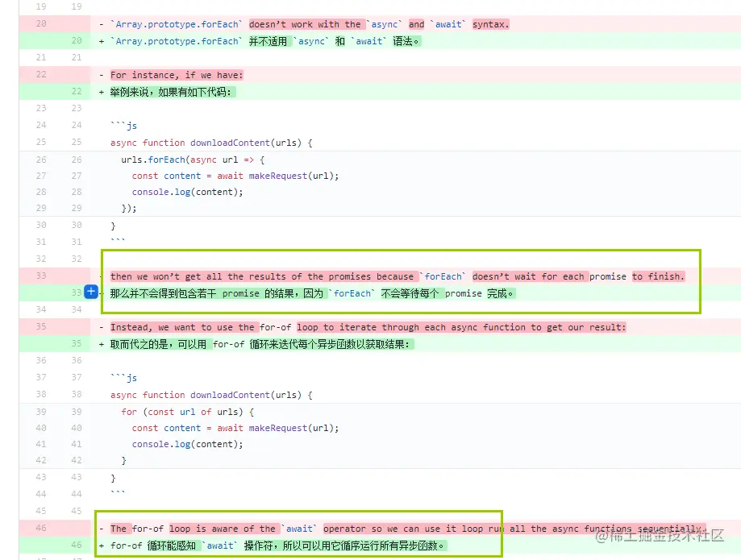Click added line '那么并不会得到包含若干 promise 的结果'
Image resolution: width=741 pixels, height=560 pixels.
coord(313,293)
